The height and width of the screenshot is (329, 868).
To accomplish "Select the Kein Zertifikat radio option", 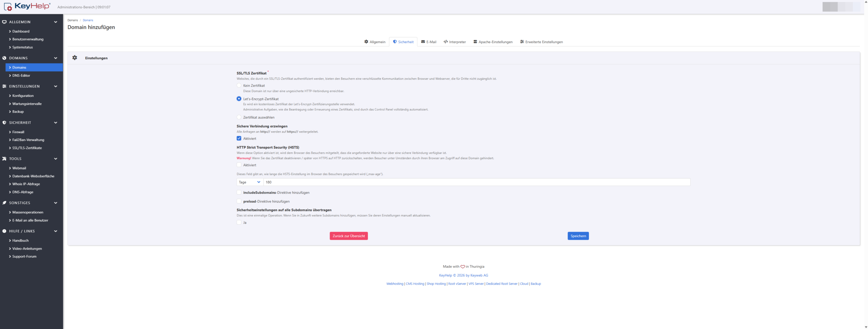I will pyautogui.click(x=239, y=85).
